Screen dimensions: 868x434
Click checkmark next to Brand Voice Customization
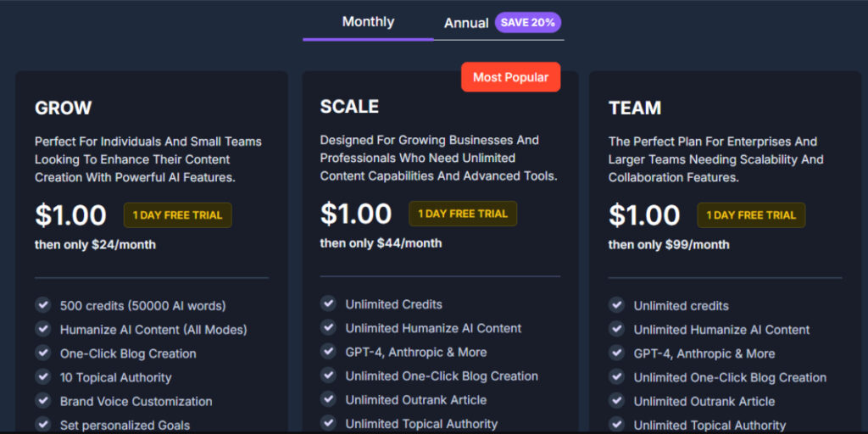[43, 400]
